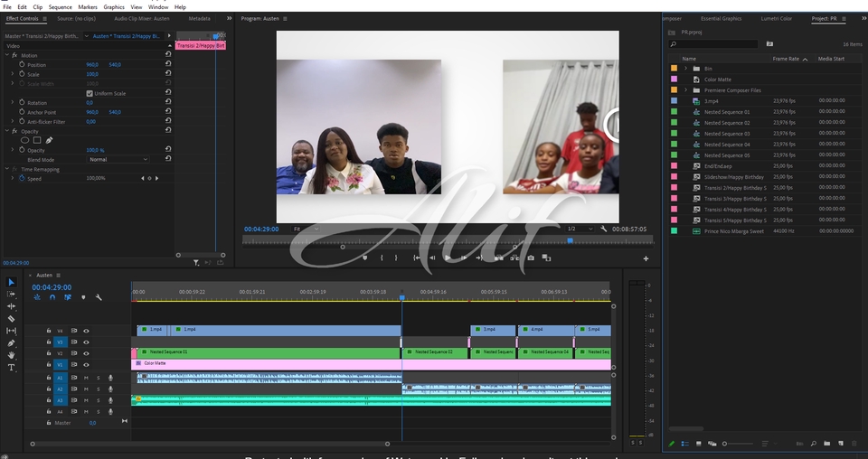The height and width of the screenshot is (459, 868).
Task: Switch to the Lumetri Color tab
Action: [776, 18]
